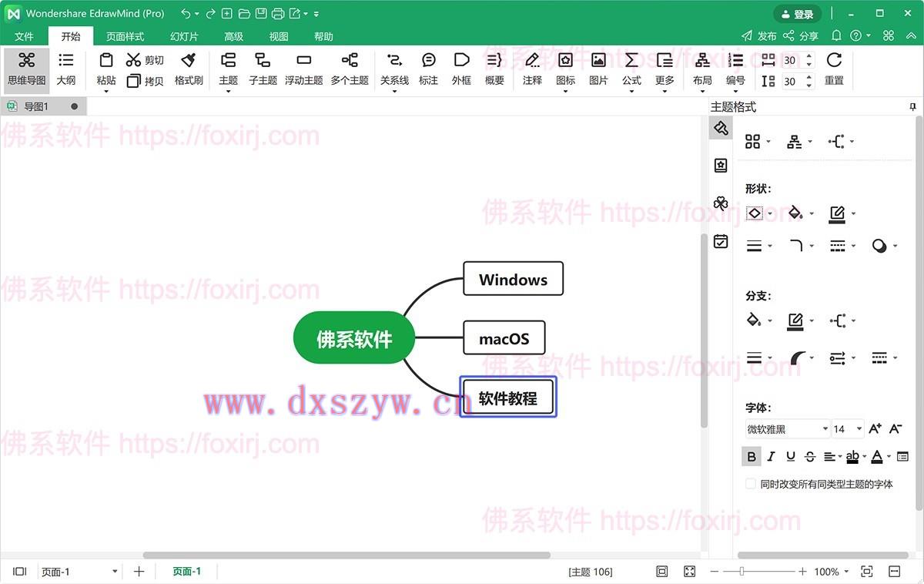Click the 分享 share button
Image resolution: width=924 pixels, height=584 pixels.
tap(801, 36)
